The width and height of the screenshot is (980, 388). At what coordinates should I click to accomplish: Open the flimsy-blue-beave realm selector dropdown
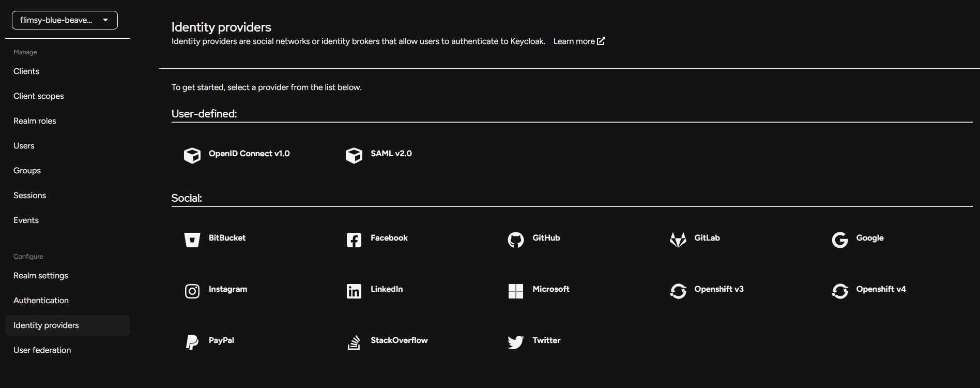(65, 20)
